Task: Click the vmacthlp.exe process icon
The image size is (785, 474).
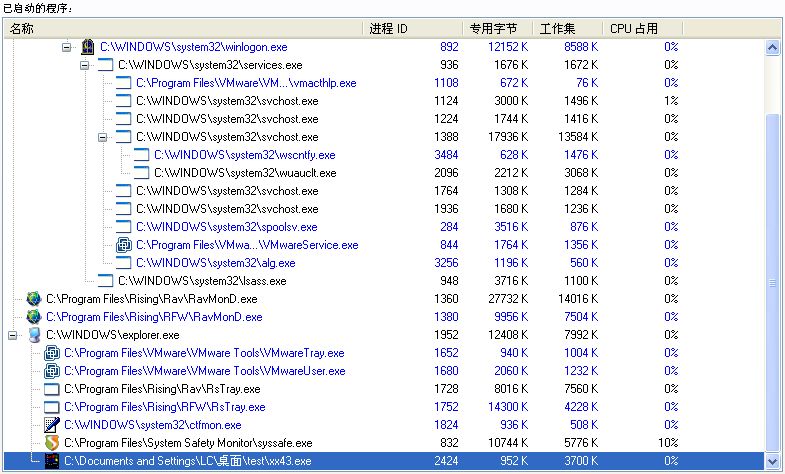Action: 123,83
